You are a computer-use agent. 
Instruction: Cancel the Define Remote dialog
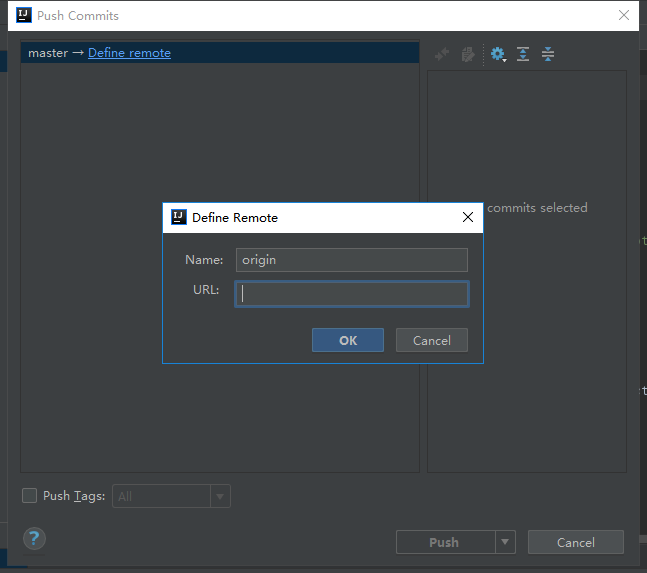coord(432,340)
